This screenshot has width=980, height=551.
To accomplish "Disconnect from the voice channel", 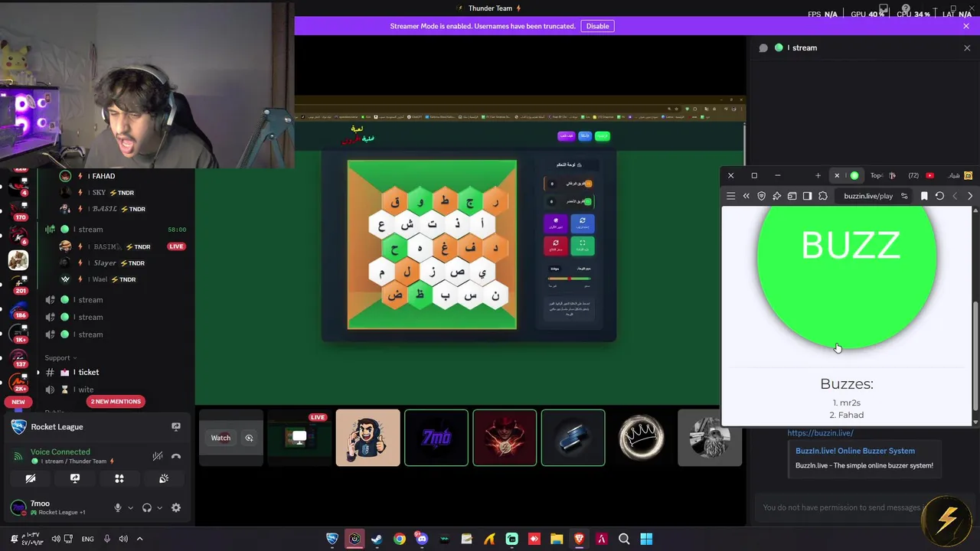I will pyautogui.click(x=176, y=456).
